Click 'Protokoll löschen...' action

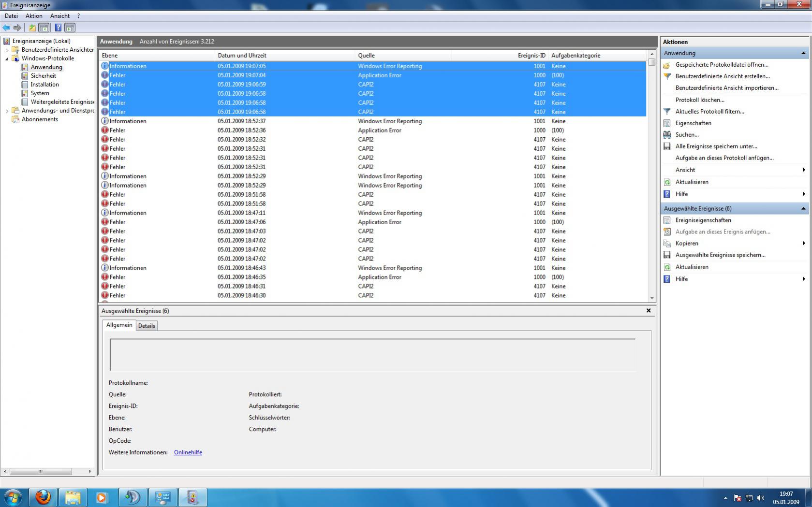click(x=700, y=100)
